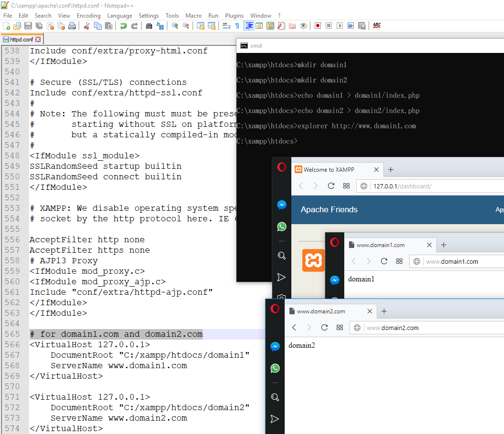Click Apache Friends link in XAMPP dashboard
Viewport: 504px width, 434px height.
[x=329, y=209]
